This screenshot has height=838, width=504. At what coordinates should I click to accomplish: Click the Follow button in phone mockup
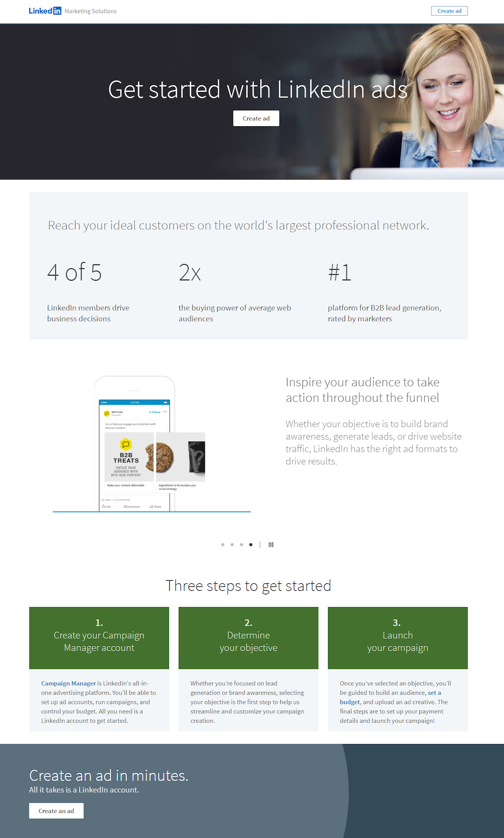pos(155,412)
